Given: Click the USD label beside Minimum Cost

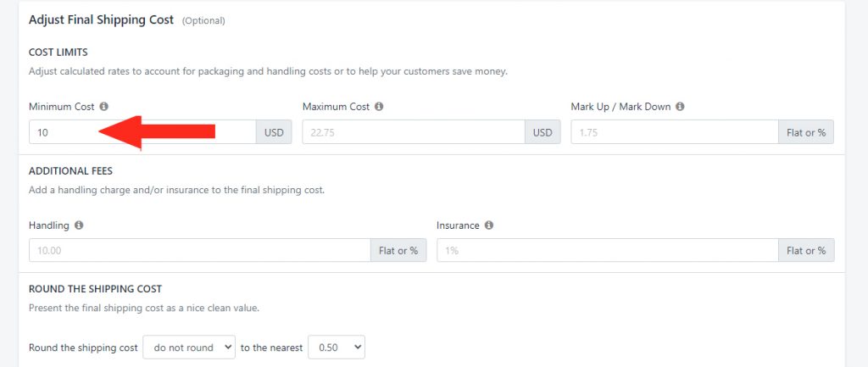Looking at the screenshot, I should click(x=274, y=132).
